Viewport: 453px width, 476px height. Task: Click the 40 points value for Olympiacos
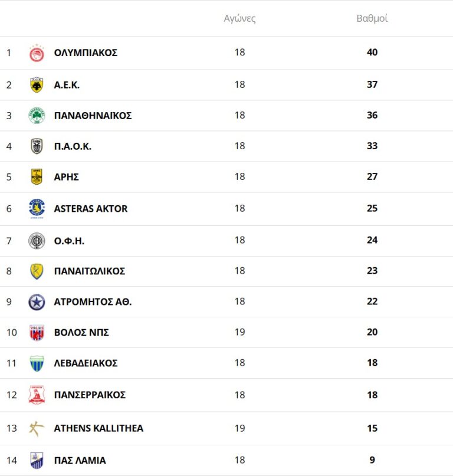tap(372, 52)
